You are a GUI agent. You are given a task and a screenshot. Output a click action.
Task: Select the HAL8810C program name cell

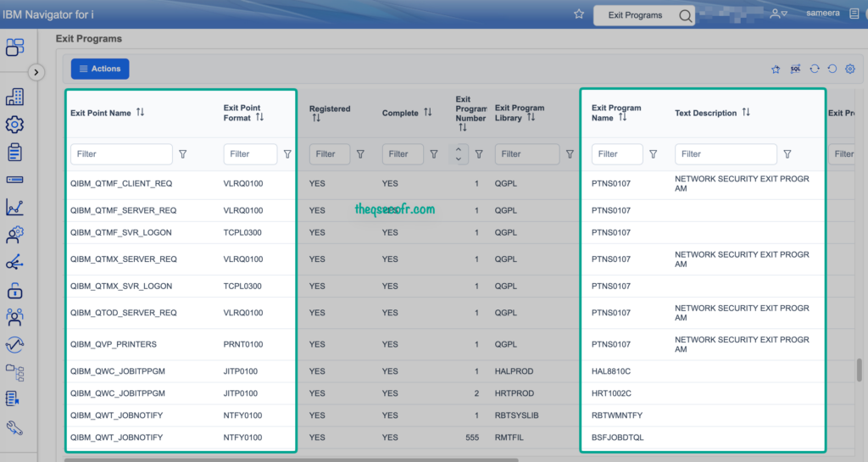(611, 371)
